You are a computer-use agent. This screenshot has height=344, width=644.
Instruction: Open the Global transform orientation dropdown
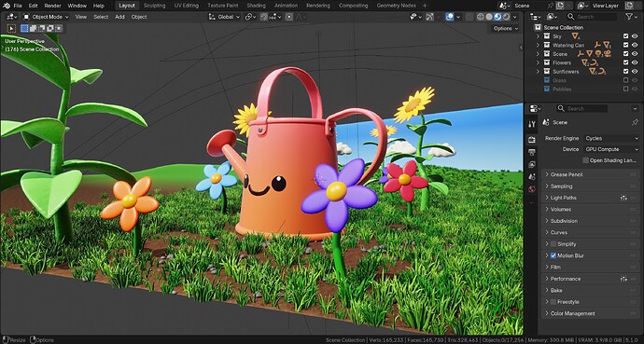click(x=224, y=17)
